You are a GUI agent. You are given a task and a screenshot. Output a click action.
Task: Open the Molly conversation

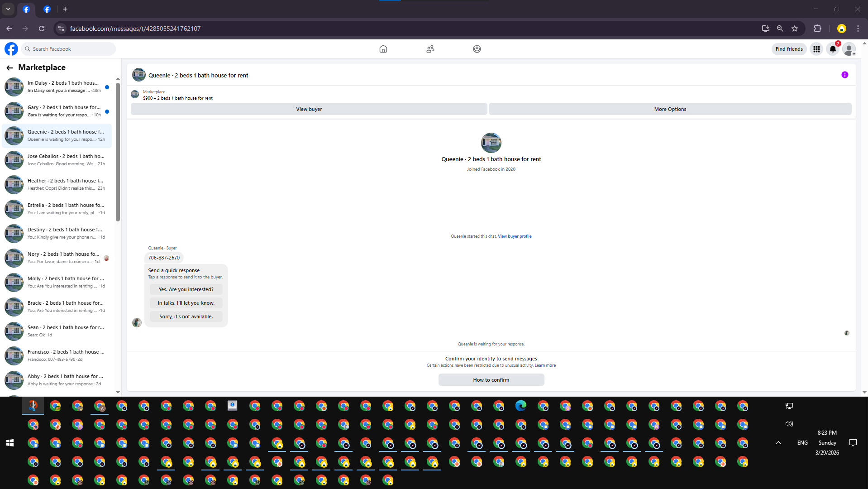pyautogui.click(x=57, y=282)
